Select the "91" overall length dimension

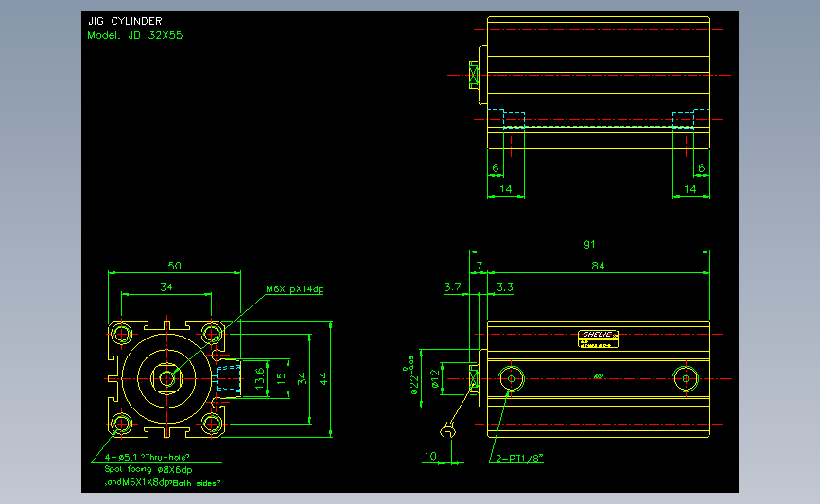589,245
